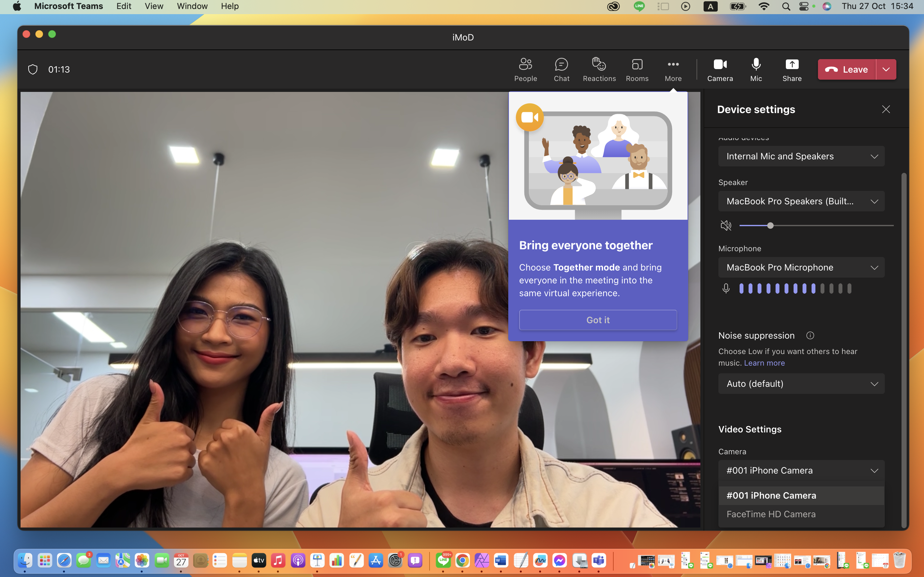The height and width of the screenshot is (577, 924).
Task: Adjust the speaker volume slider
Action: (770, 226)
